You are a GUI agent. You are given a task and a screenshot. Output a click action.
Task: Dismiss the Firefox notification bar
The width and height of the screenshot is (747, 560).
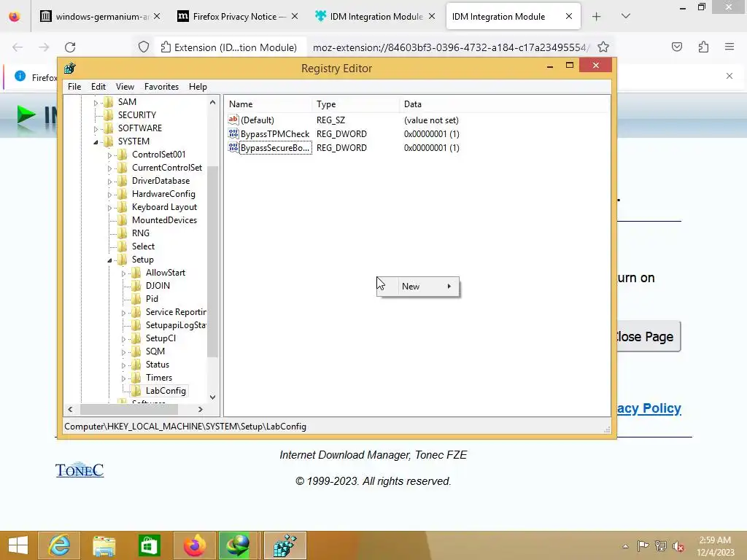point(729,76)
